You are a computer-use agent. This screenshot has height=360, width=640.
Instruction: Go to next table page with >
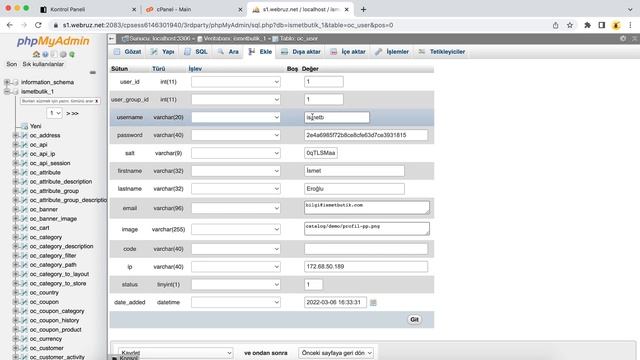[x=68, y=113]
